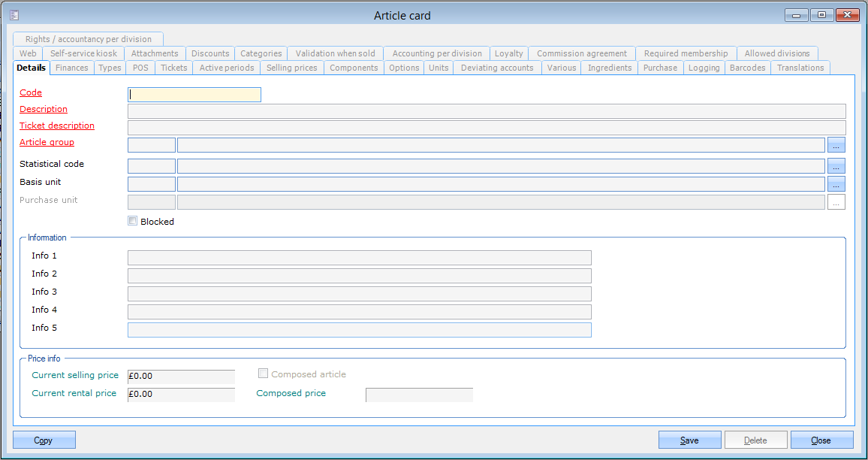Switch to the Finances tab
Viewport: 868px width, 460px height.
tap(72, 68)
